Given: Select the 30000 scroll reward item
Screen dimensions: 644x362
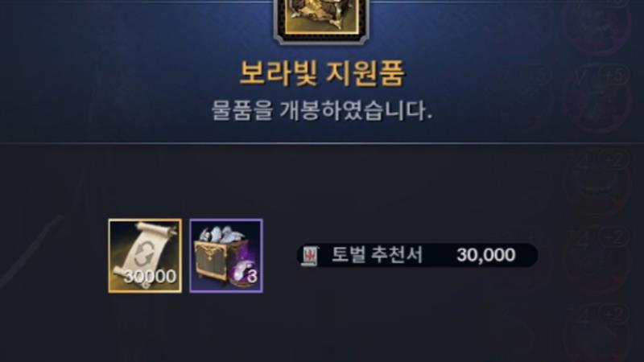Looking at the screenshot, I should 145,256.
